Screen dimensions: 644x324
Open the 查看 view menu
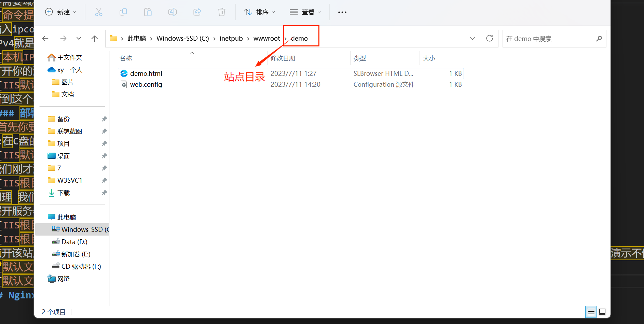click(305, 12)
